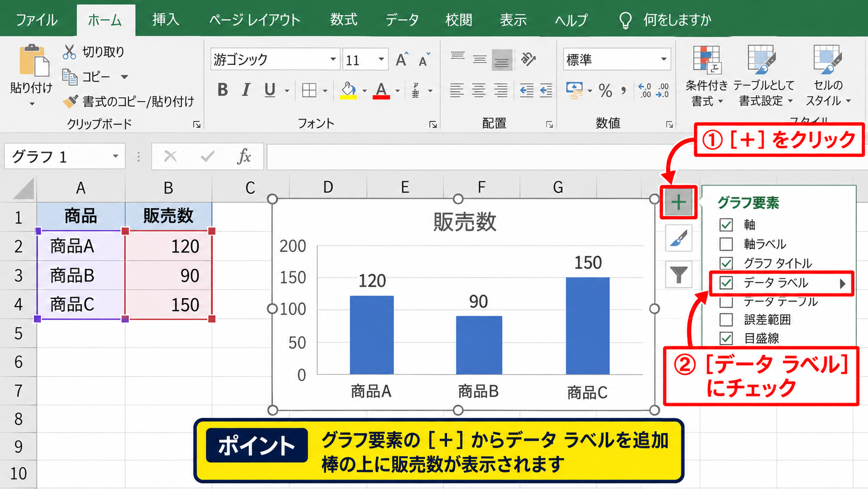868x489 pixels.
Task: Click the Paste clipboard icon
Action: 33,61
